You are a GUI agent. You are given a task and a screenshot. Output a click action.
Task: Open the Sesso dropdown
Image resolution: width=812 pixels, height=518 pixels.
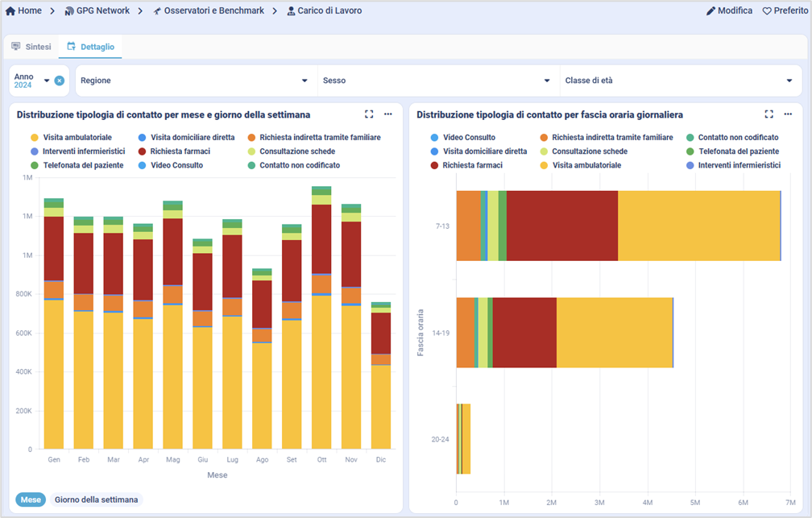point(435,81)
